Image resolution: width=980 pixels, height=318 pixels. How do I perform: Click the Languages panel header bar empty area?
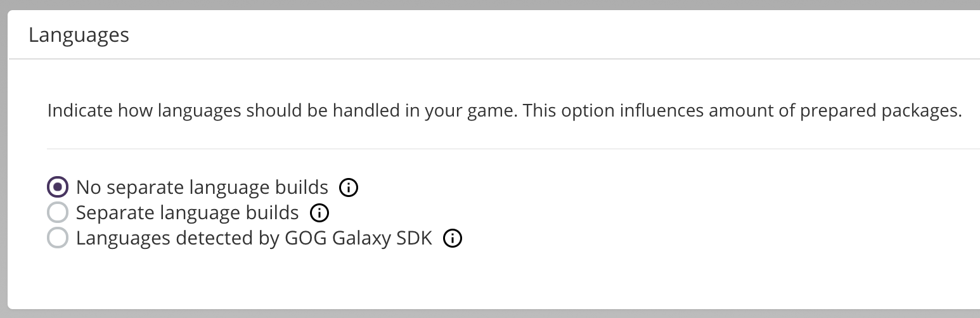(x=551, y=35)
